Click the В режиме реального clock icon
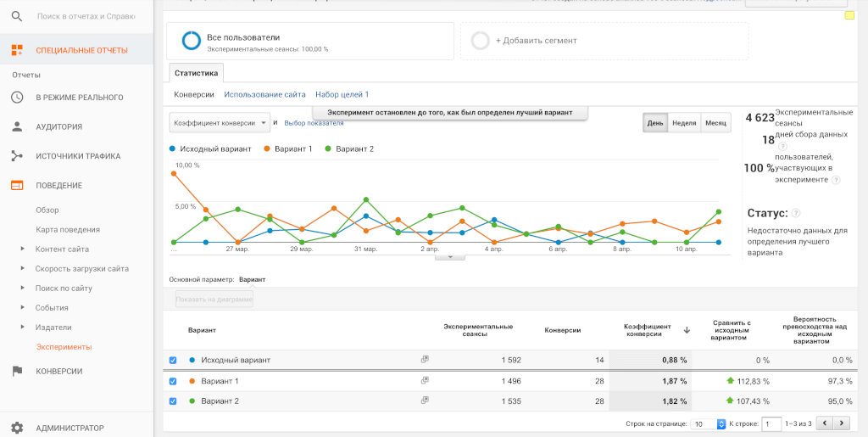Viewport: 868px width, 437px height. coord(17,98)
